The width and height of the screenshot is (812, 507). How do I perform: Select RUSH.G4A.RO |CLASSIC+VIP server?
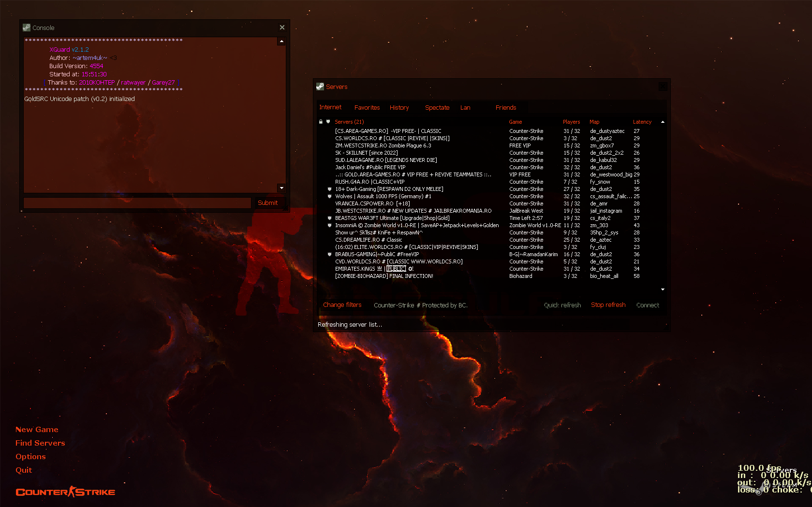click(x=488, y=182)
